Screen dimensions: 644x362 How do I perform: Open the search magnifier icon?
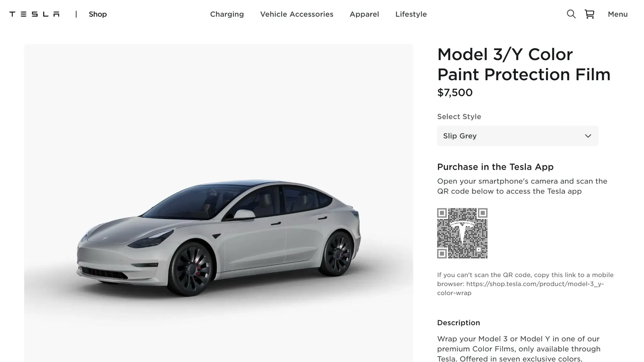571,14
